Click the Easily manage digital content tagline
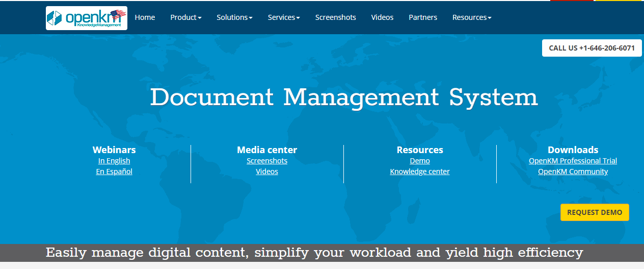 tap(314, 253)
